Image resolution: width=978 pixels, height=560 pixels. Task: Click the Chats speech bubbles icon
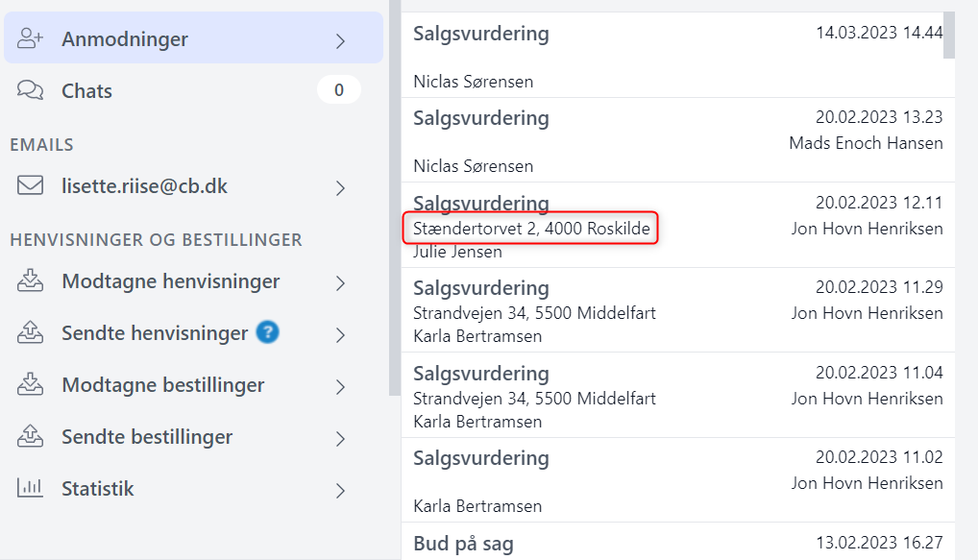pyautogui.click(x=32, y=91)
